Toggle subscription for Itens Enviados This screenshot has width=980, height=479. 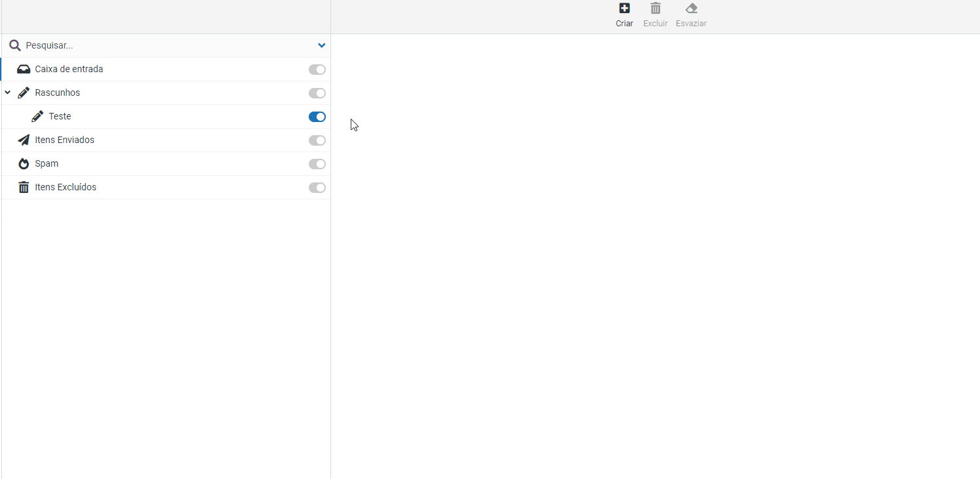coord(317,140)
